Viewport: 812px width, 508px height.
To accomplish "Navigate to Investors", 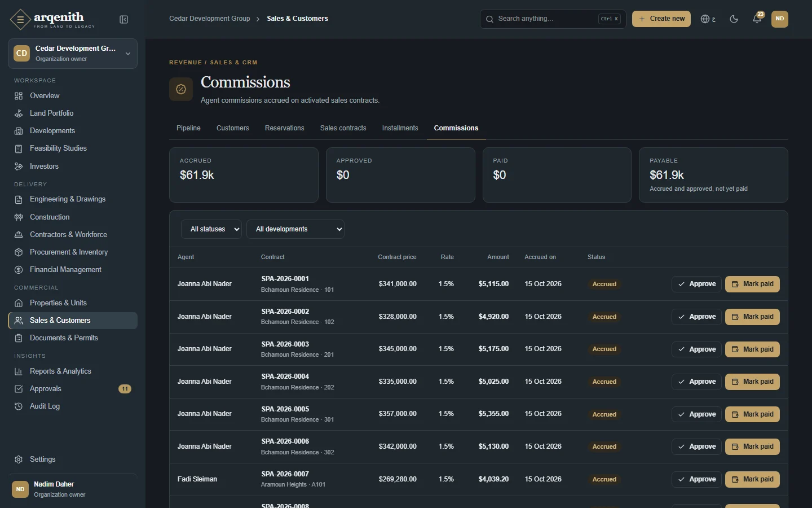I will coord(73,167).
